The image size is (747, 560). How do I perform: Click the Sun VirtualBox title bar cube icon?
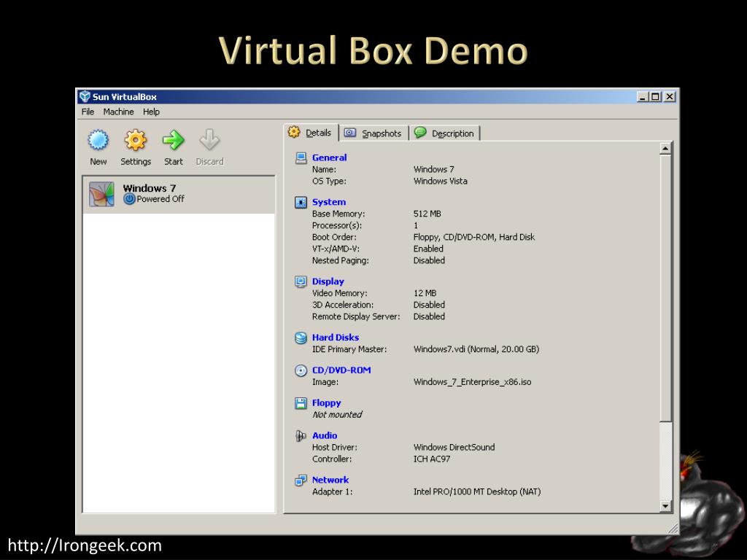pyautogui.click(x=85, y=97)
